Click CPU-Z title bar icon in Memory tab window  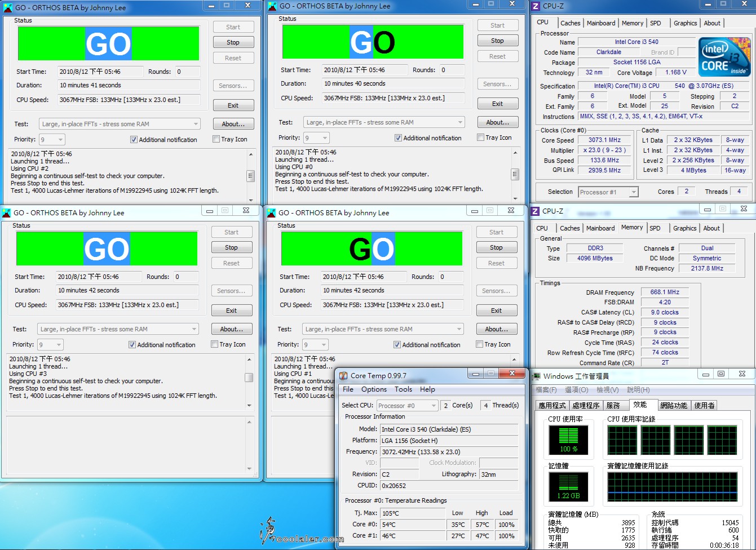[536, 211]
